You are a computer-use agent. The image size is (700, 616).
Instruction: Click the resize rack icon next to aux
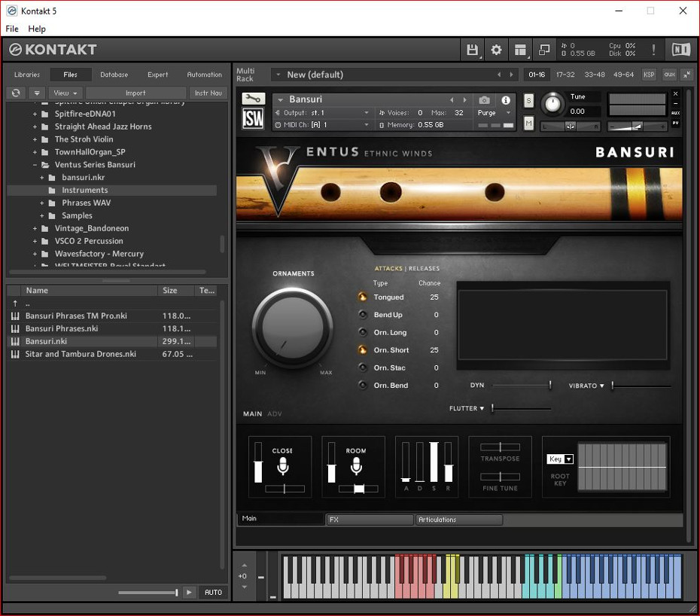686,75
